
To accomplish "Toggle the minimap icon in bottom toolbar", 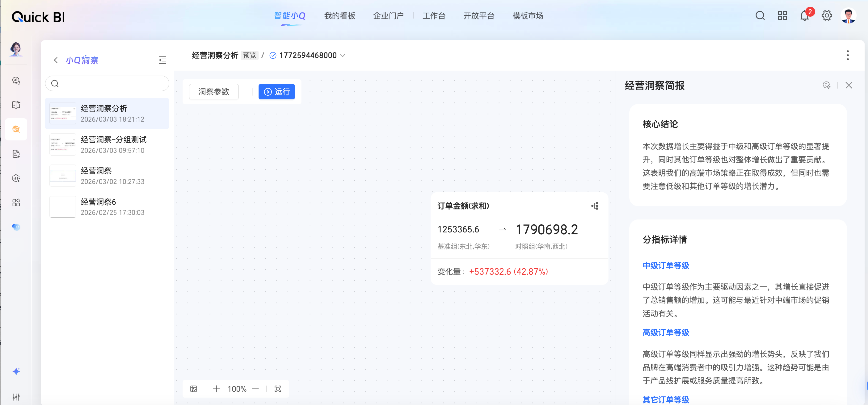I will click(193, 389).
